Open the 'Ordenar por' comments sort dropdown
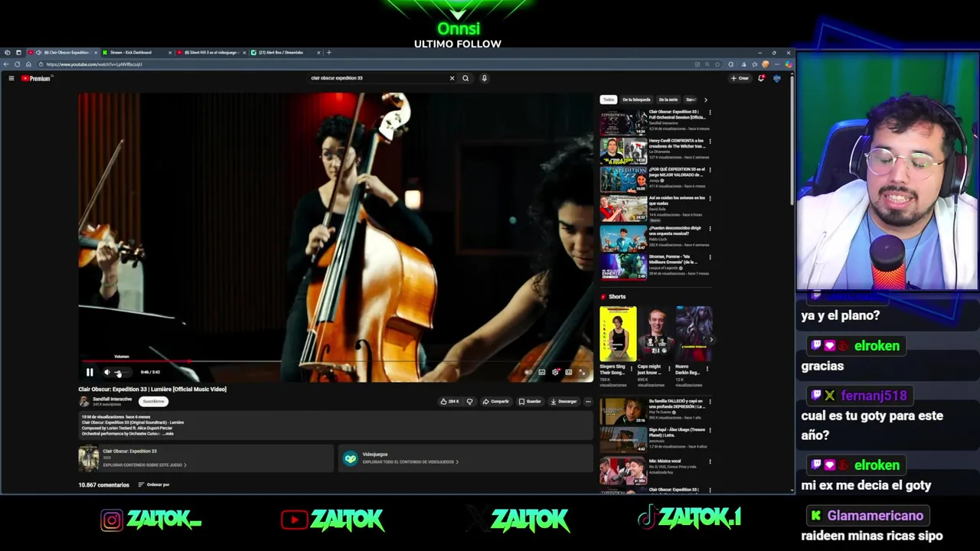980x551 pixels. [x=154, y=484]
